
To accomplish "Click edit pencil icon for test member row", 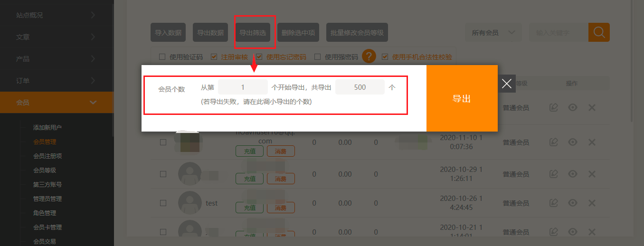I will click(x=553, y=203).
